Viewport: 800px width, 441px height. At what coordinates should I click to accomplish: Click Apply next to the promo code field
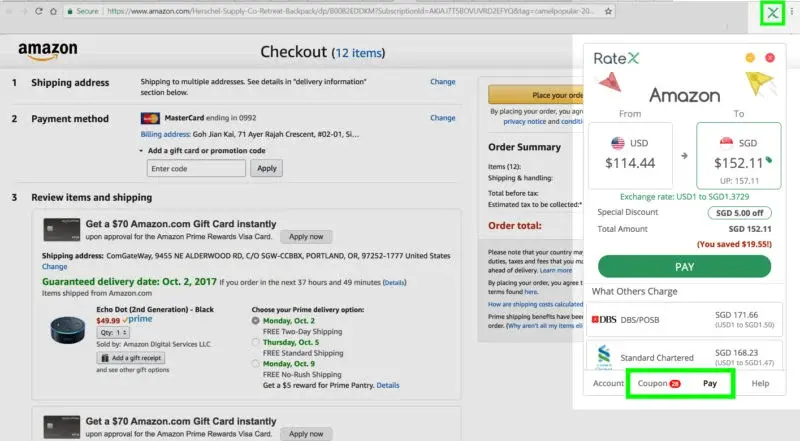click(x=266, y=168)
